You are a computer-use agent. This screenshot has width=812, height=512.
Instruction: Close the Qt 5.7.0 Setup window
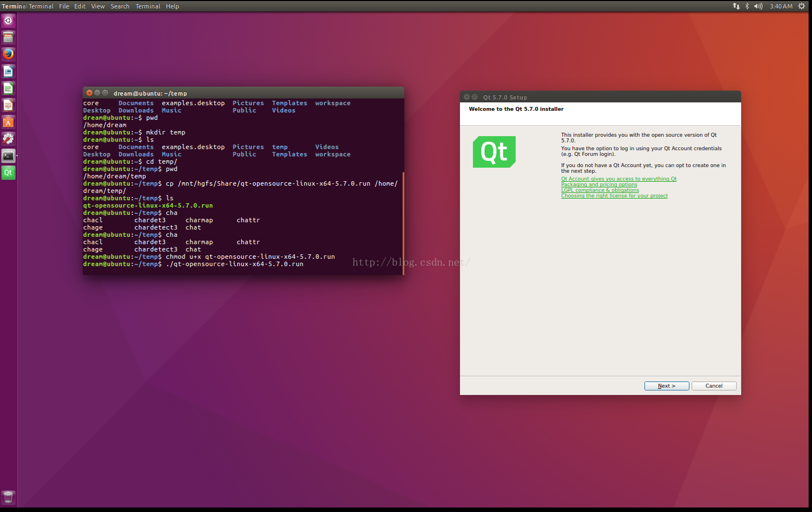(467, 97)
